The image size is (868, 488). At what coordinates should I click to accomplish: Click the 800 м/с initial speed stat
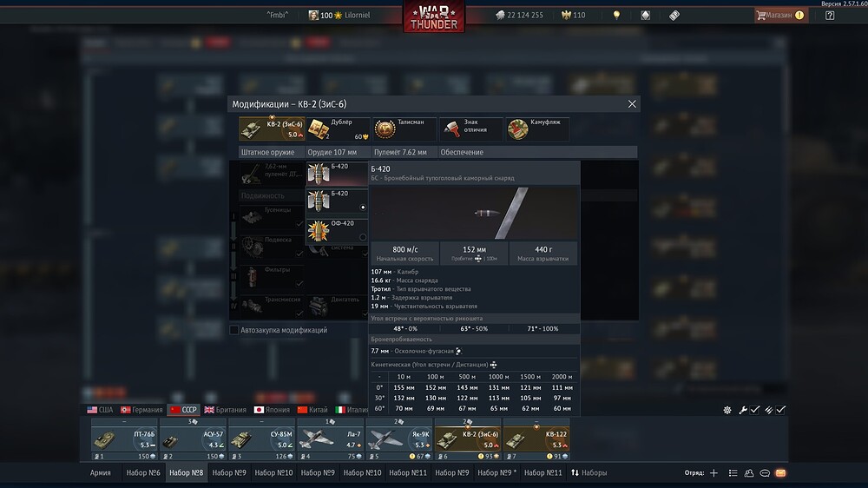(x=404, y=254)
